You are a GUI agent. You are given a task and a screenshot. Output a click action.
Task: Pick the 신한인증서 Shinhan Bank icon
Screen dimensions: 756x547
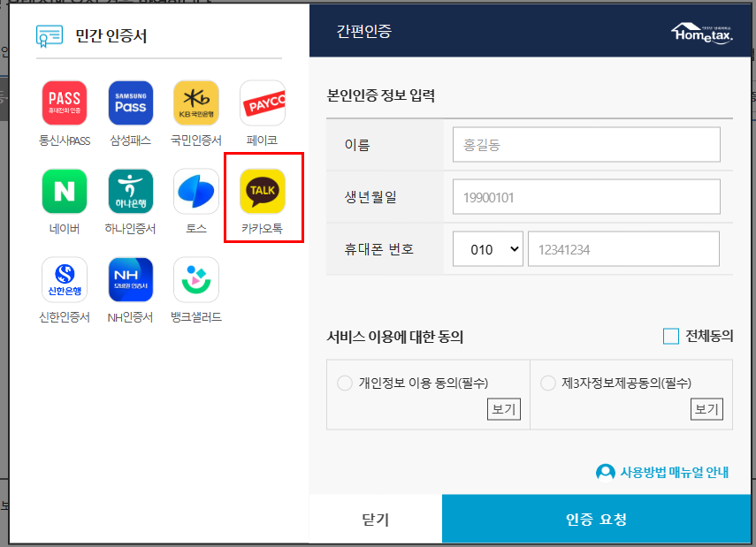[x=65, y=279]
